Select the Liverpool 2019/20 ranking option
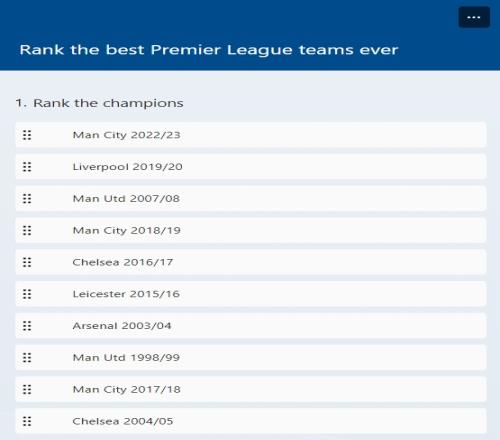This screenshot has width=500, height=440. [251, 167]
